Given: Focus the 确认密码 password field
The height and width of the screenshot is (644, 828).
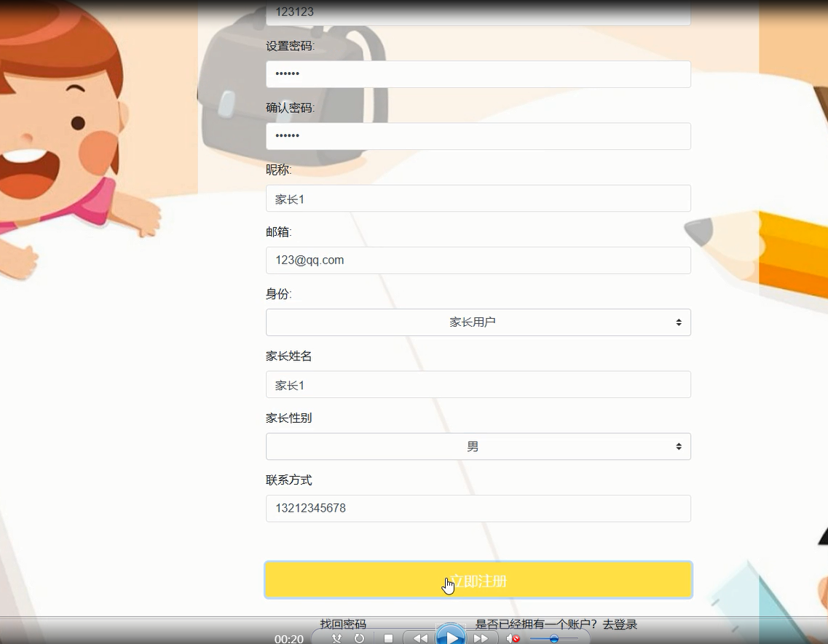Looking at the screenshot, I should pyautogui.click(x=478, y=136).
